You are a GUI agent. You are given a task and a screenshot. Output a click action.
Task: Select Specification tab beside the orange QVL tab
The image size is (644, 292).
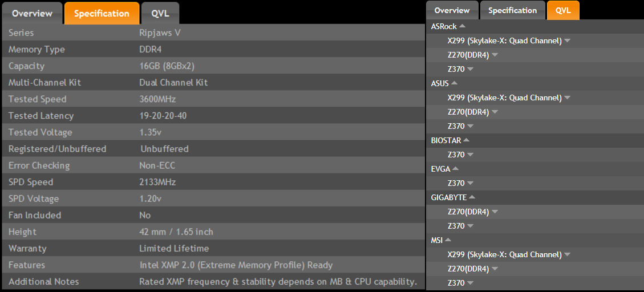point(512,11)
